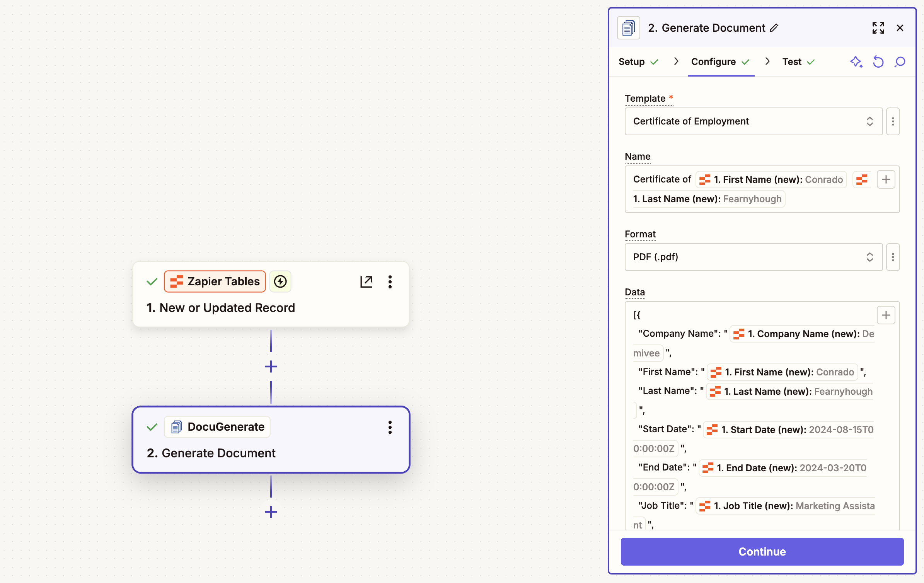The image size is (924, 583).
Task: Click the lightning trigger icon on step 1
Action: 280,281
